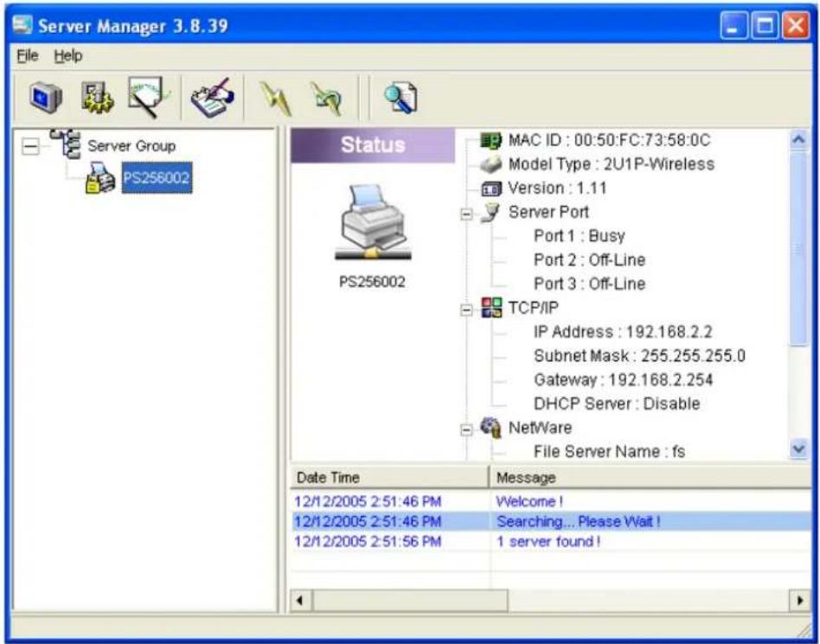Select the Port 2 : Off-Line row
Image resolution: width=820 pixels, height=644 pixels.
589,260
